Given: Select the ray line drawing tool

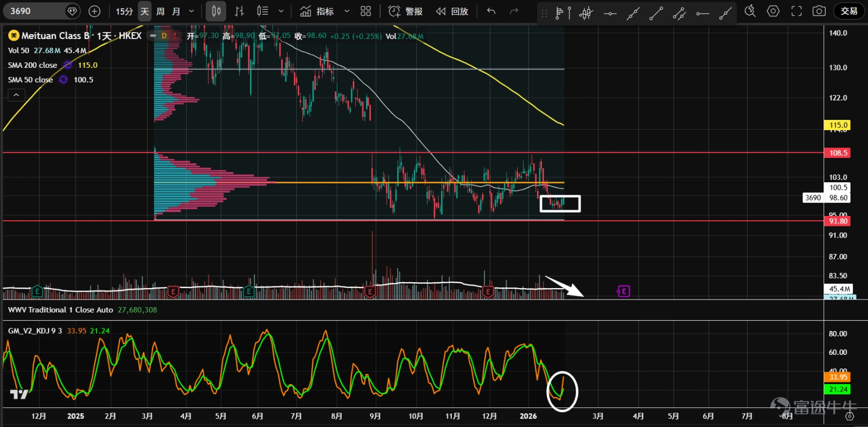Looking at the screenshot, I should (725, 13).
